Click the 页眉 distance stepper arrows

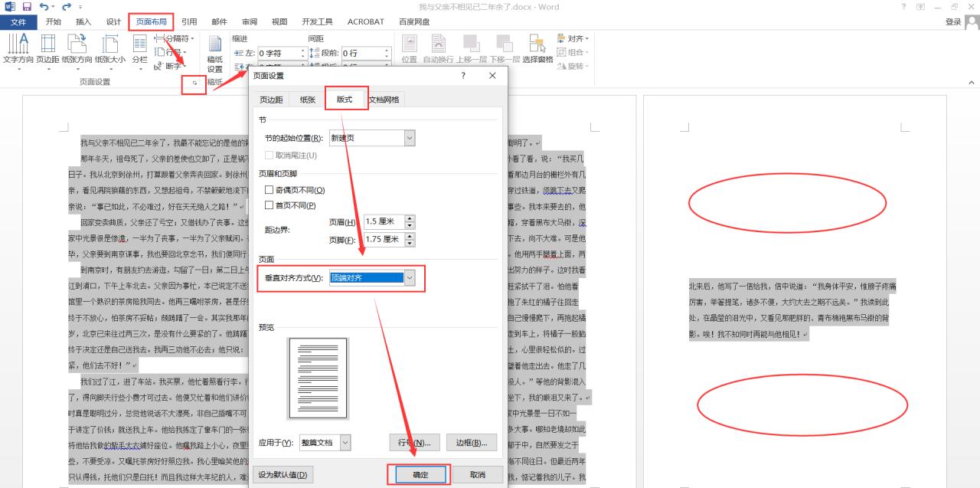tap(410, 221)
